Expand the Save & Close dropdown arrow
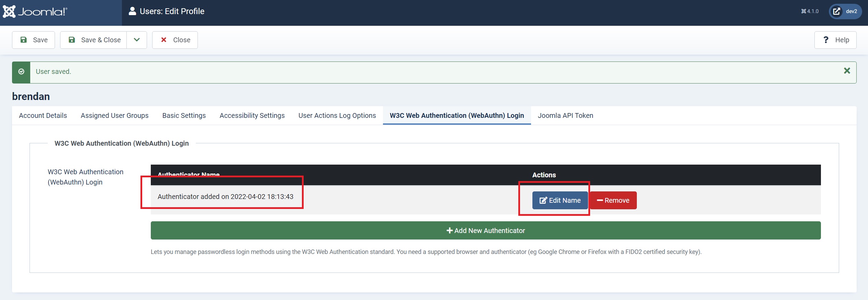 (x=137, y=40)
